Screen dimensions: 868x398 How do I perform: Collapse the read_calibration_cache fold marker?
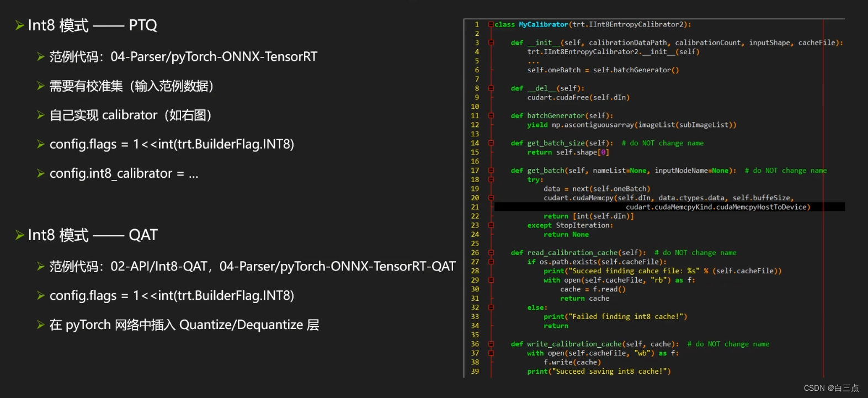(491, 253)
